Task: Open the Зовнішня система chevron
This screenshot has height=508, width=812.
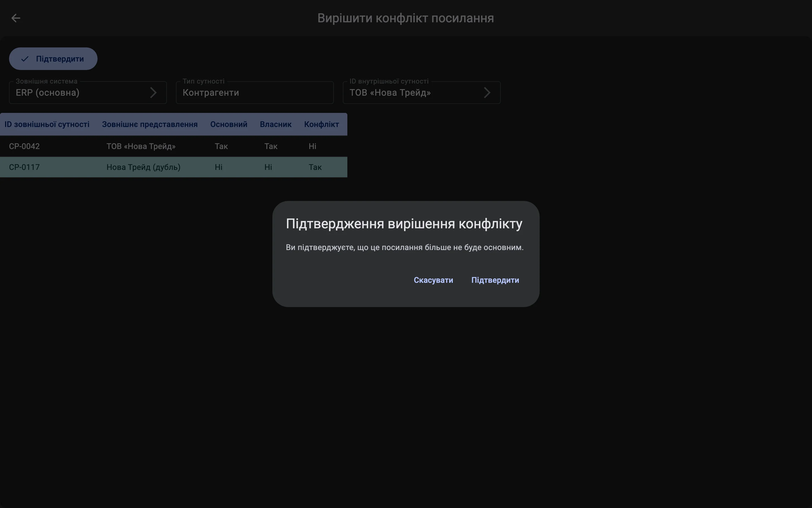Action: (153, 93)
